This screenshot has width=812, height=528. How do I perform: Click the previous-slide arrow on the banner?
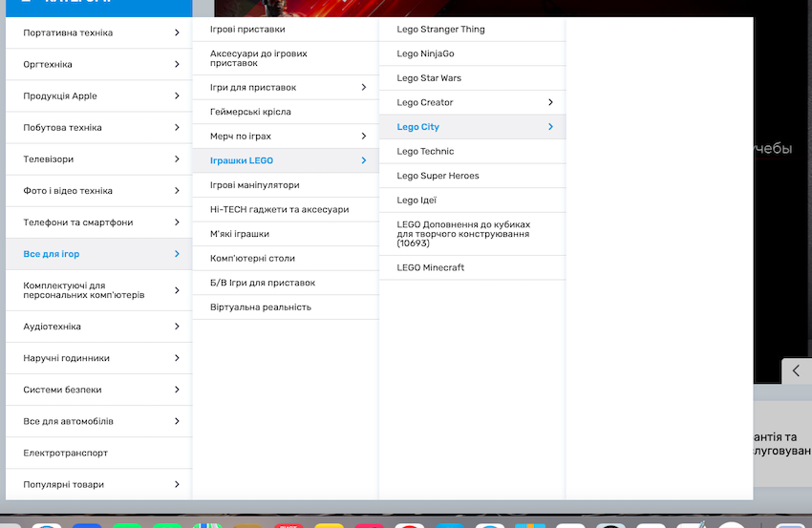point(796,370)
